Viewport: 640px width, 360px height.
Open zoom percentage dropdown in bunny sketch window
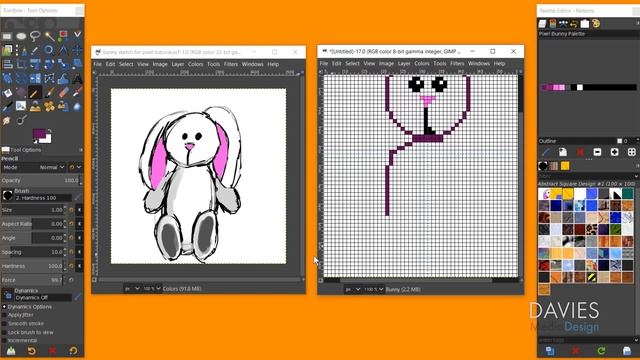click(152, 289)
